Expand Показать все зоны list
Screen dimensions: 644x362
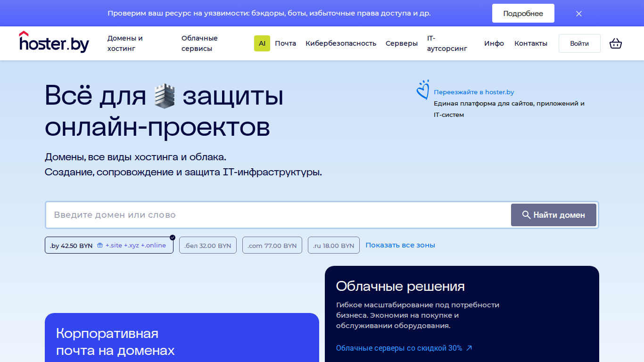point(400,245)
